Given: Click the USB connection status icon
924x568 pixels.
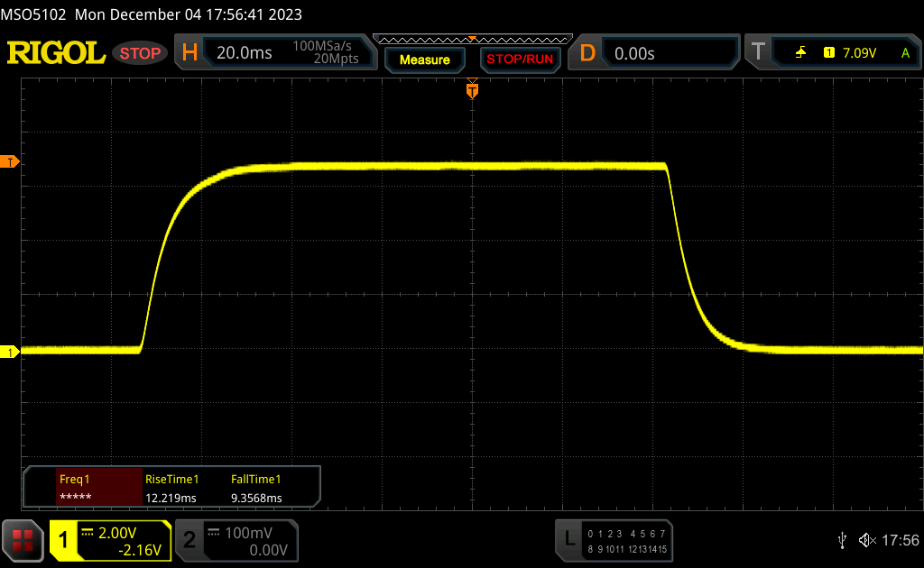Looking at the screenshot, I should point(842,540).
